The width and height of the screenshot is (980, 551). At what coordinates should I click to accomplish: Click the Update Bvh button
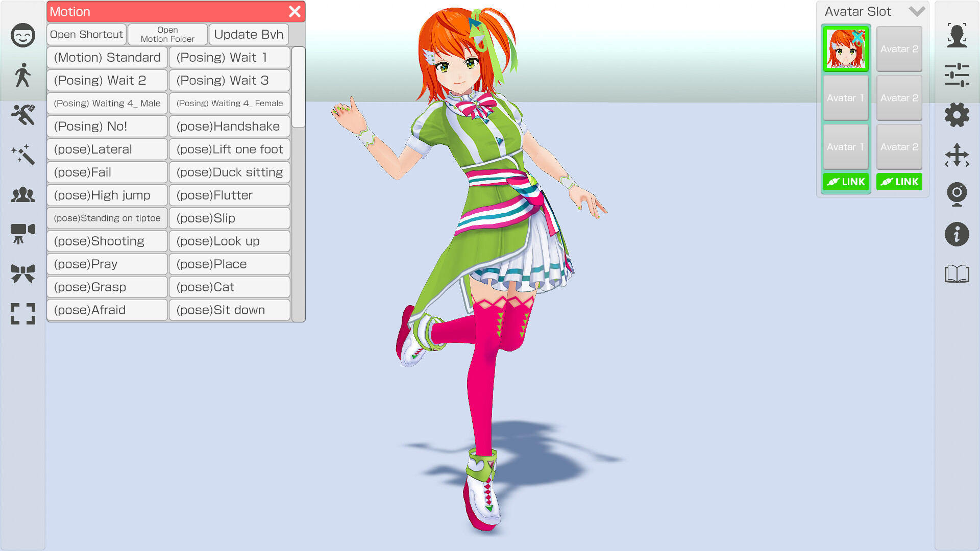pos(249,34)
